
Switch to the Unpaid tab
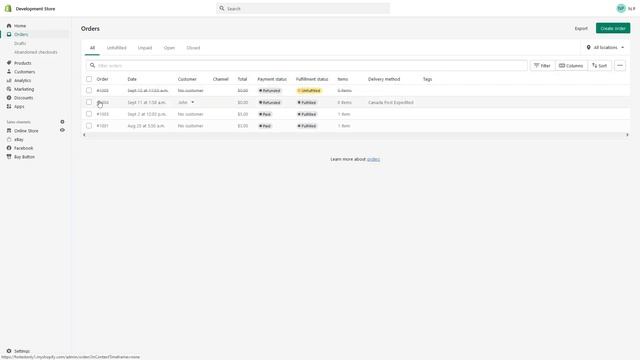coord(144,48)
